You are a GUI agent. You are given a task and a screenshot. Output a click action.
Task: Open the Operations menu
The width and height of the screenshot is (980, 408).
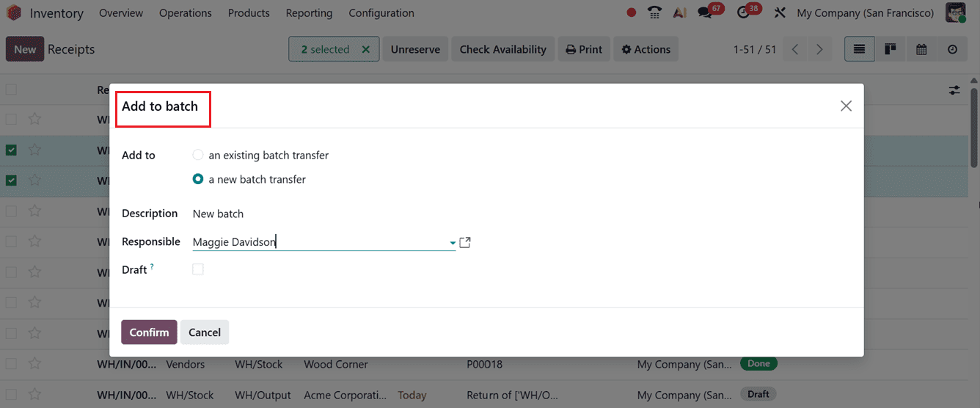(x=185, y=13)
